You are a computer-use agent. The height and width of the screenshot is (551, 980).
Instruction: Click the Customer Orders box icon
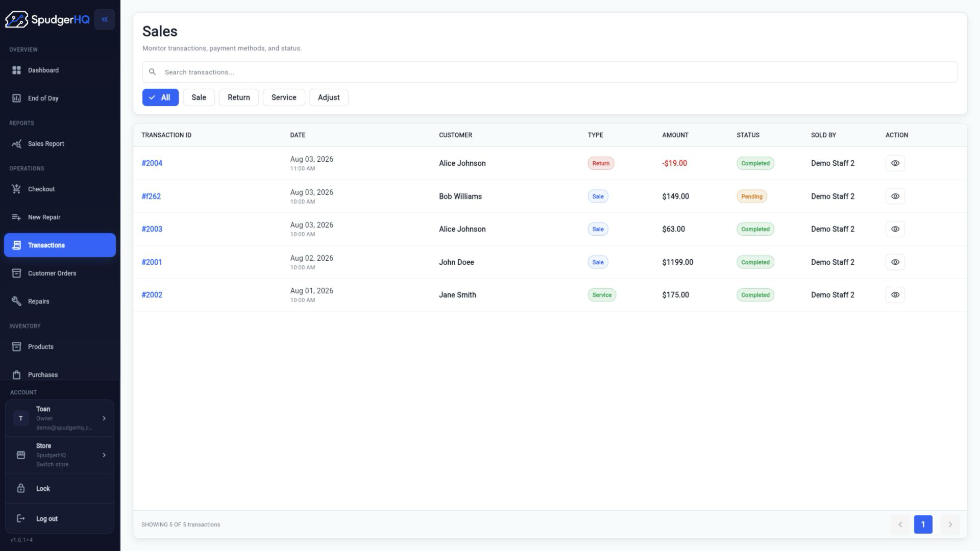click(x=16, y=273)
